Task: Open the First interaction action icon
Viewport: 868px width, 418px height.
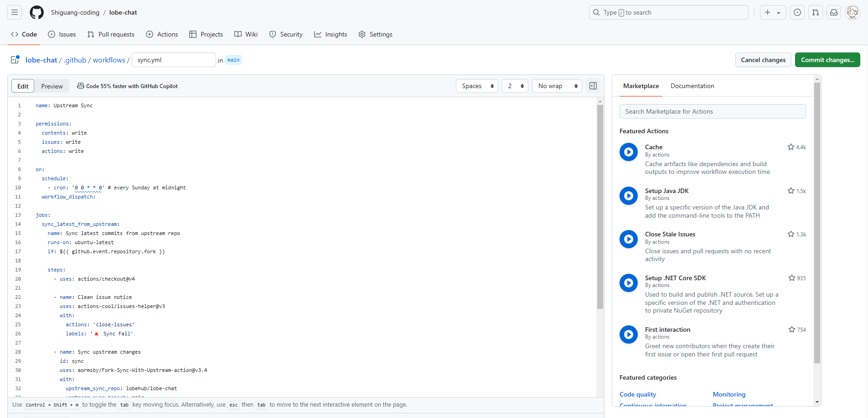Action: [629, 334]
